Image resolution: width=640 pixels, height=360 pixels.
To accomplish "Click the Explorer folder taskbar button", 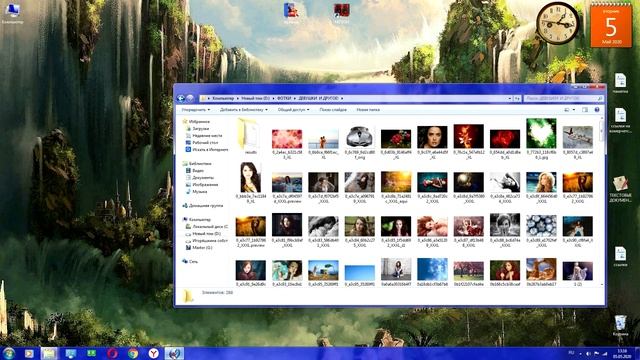I will tap(49, 353).
